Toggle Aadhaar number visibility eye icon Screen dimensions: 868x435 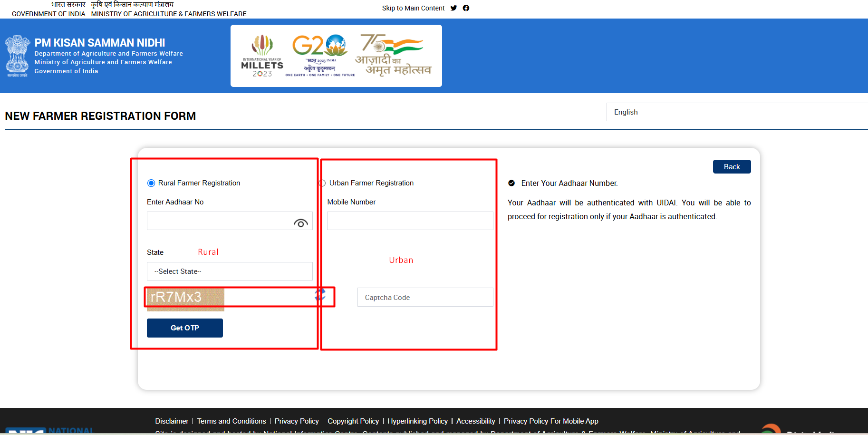click(300, 223)
